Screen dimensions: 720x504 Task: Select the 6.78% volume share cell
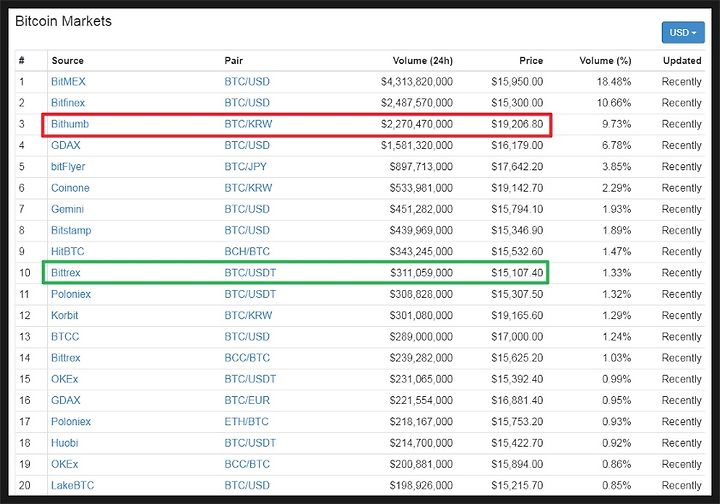click(617, 145)
